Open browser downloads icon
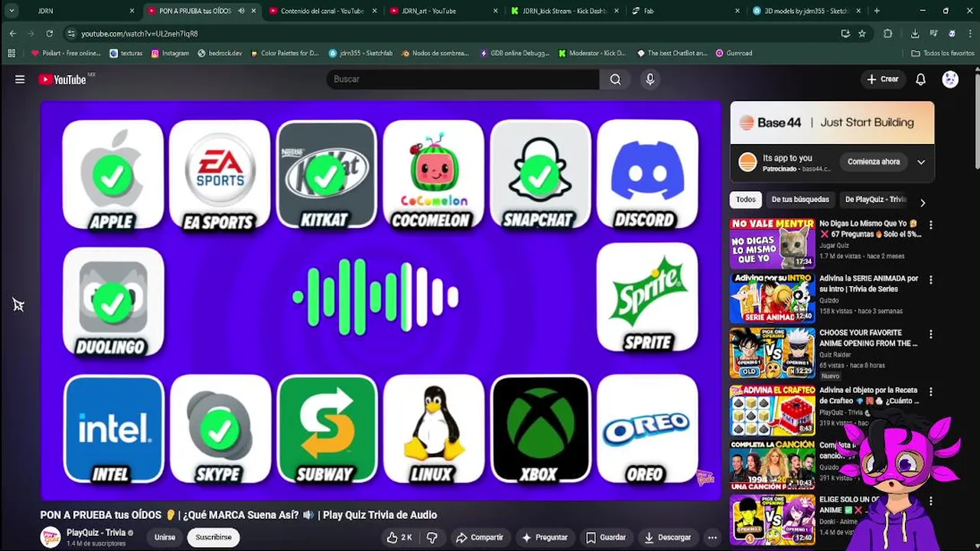Viewport: 980px width, 551px height. [x=915, y=34]
